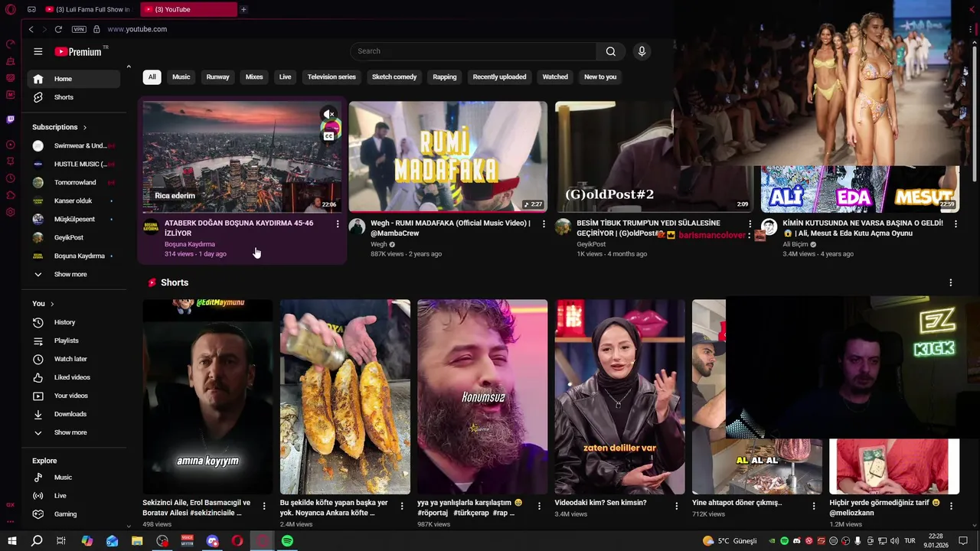Open the Tomorrowland subscription

point(73,182)
